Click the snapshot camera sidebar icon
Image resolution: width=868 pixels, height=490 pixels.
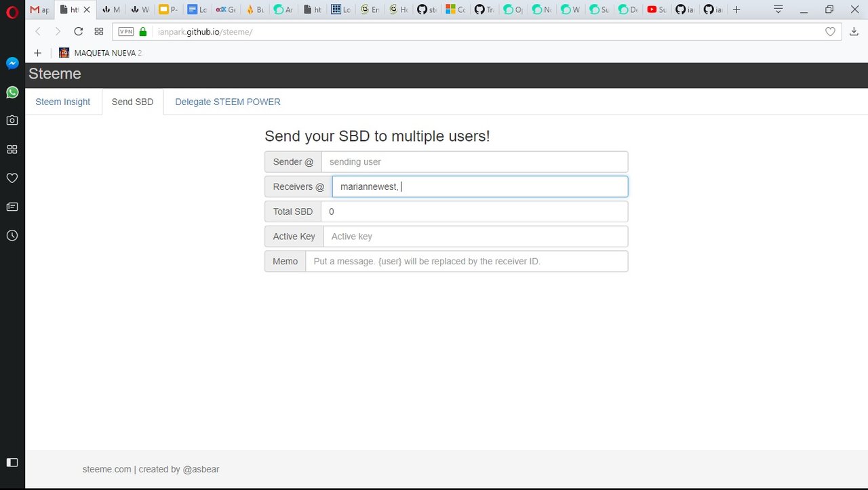[x=12, y=121]
